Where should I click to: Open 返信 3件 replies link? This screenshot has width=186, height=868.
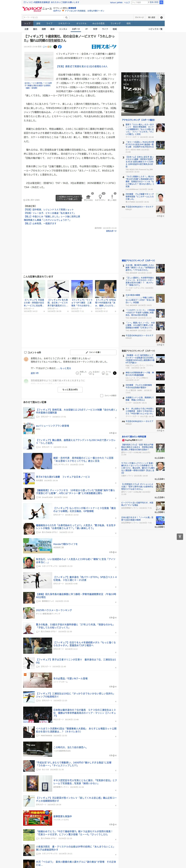click(x=34, y=373)
